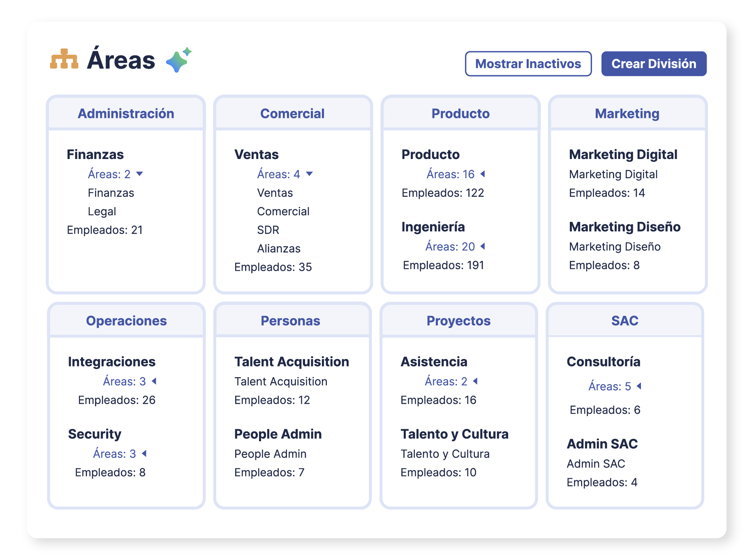Expand the Asistencia areas arrow

[x=475, y=381]
